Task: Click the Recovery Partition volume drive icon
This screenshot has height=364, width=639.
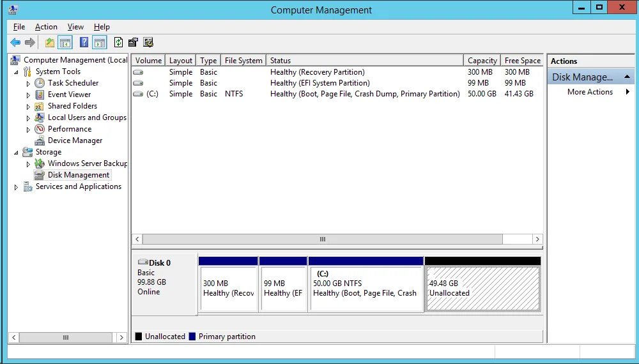Action: click(x=138, y=72)
